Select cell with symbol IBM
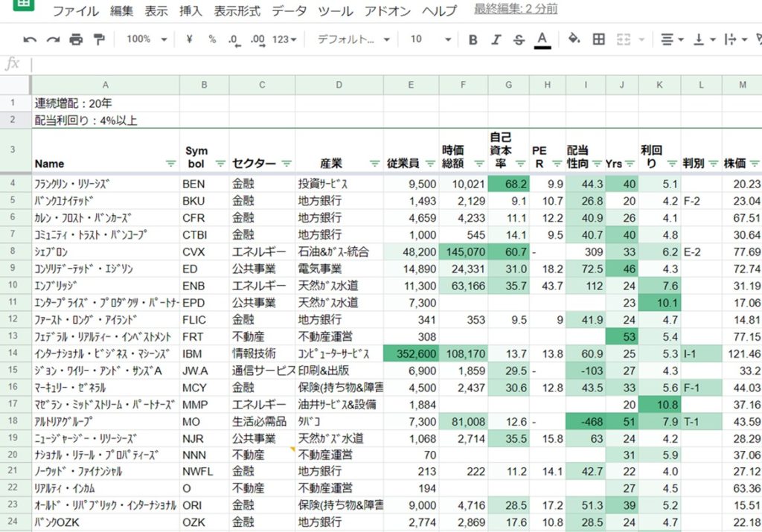The width and height of the screenshot is (762, 532). (x=204, y=353)
